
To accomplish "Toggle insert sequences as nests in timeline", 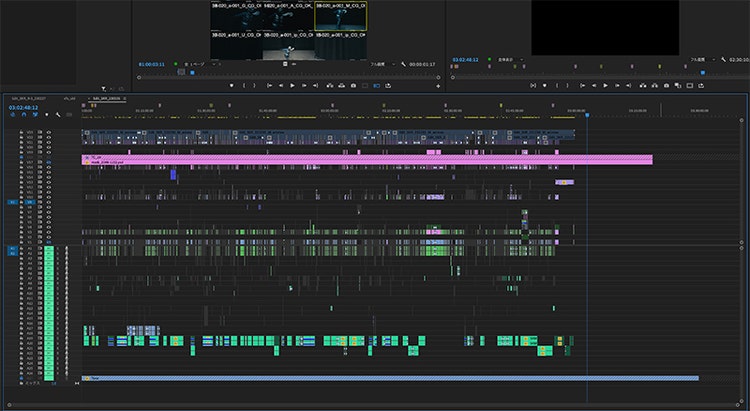I will [x=12, y=115].
